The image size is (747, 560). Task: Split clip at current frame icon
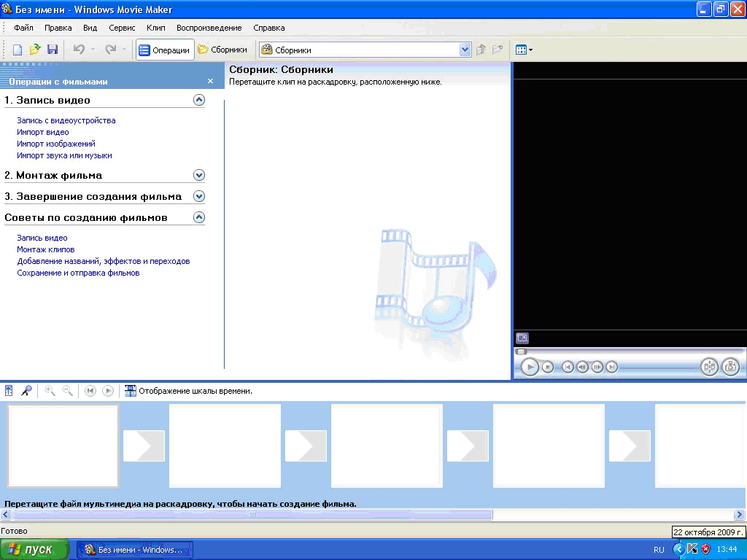(x=709, y=367)
